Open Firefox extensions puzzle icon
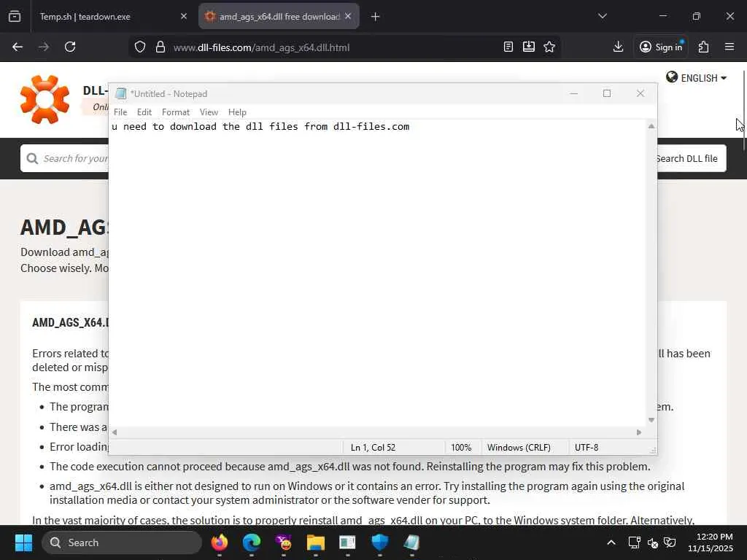 704,47
